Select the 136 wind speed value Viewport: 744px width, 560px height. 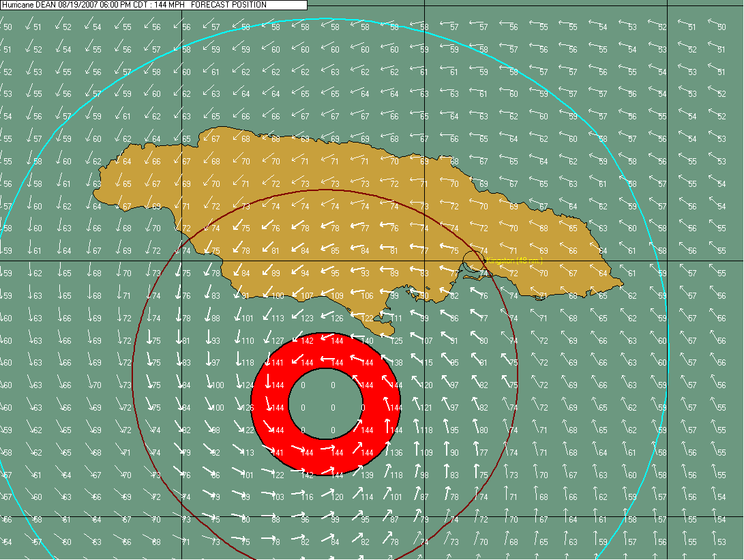396,453
